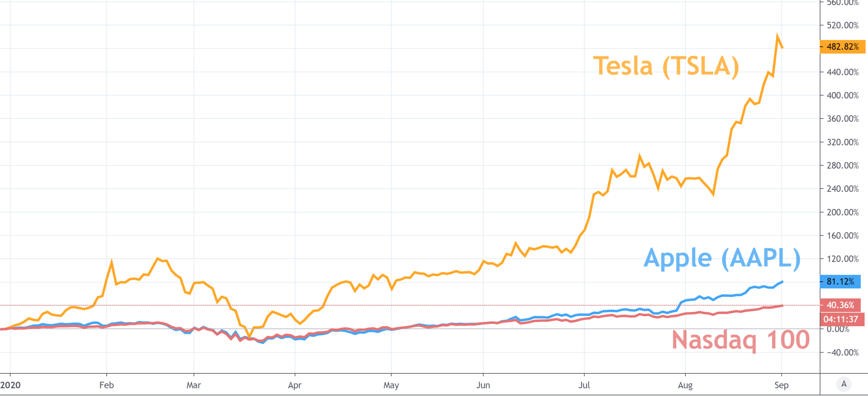Click the Feb label on time axis
The image size is (868, 396).
pos(106,385)
